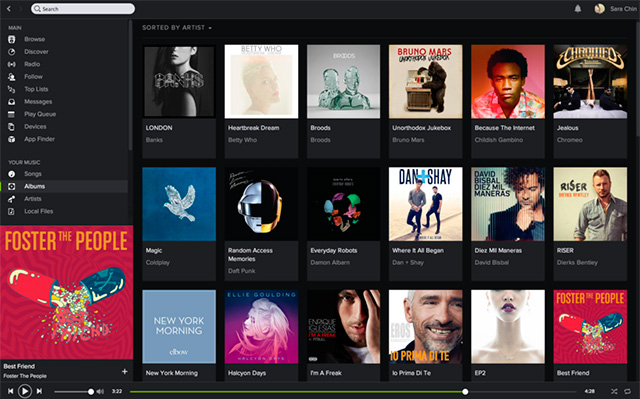Open Heartbreak Dream album cover
The width and height of the screenshot is (640, 399).
coord(261,82)
